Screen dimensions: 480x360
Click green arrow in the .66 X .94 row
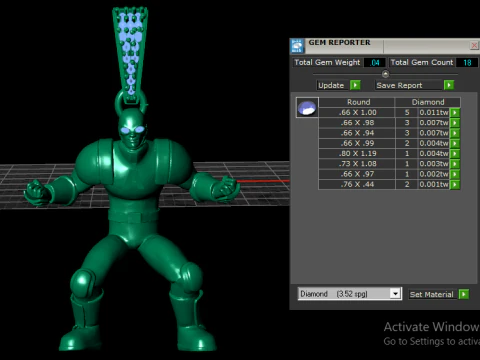point(455,133)
